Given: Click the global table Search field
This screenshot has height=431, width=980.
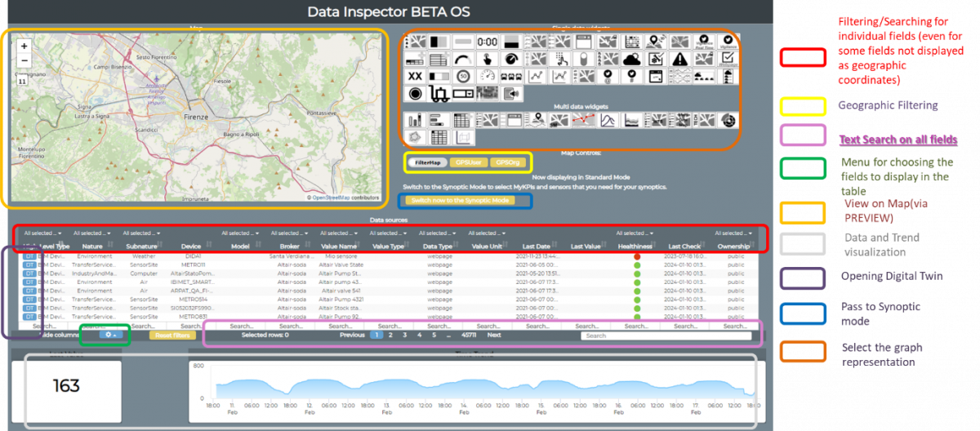Looking at the screenshot, I should (x=666, y=335).
